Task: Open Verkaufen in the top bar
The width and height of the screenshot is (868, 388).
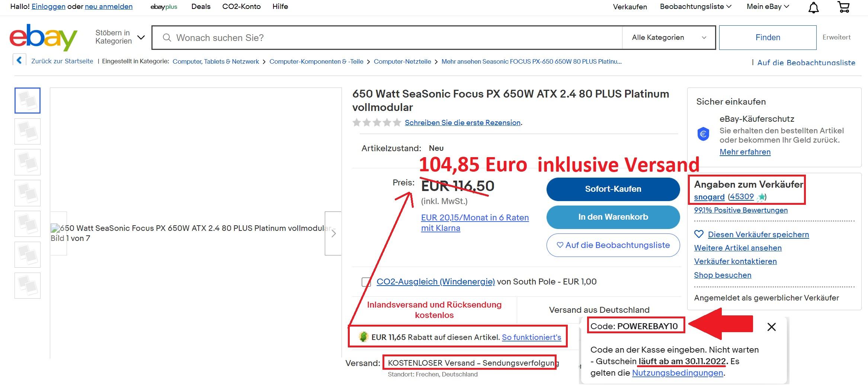Action: (x=630, y=7)
